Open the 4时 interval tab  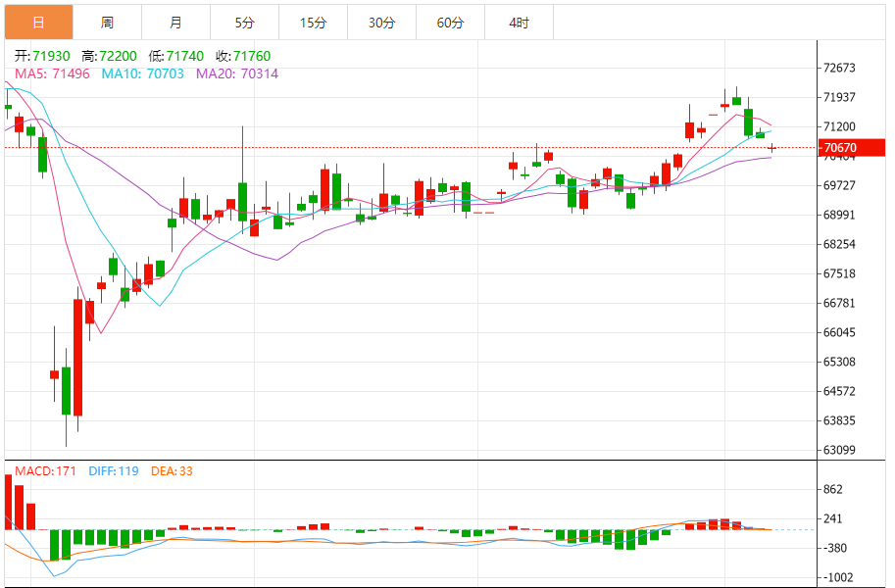click(519, 23)
